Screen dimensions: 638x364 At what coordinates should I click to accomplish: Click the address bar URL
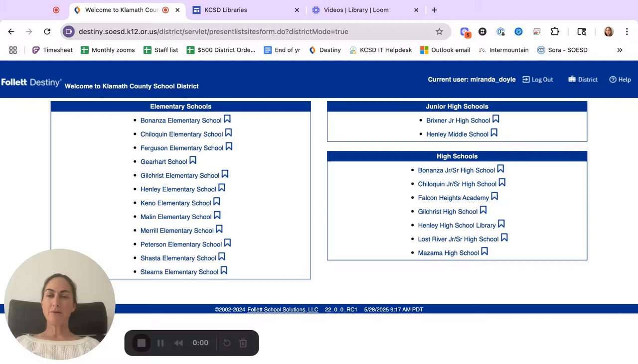point(213,31)
